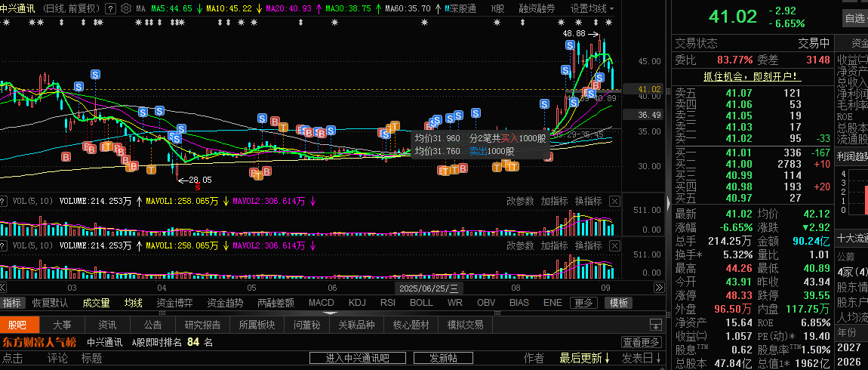Screen dimensions: 868x370
Task: Click the 2025/06/25/三 date marker
Action: click(429, 288)
